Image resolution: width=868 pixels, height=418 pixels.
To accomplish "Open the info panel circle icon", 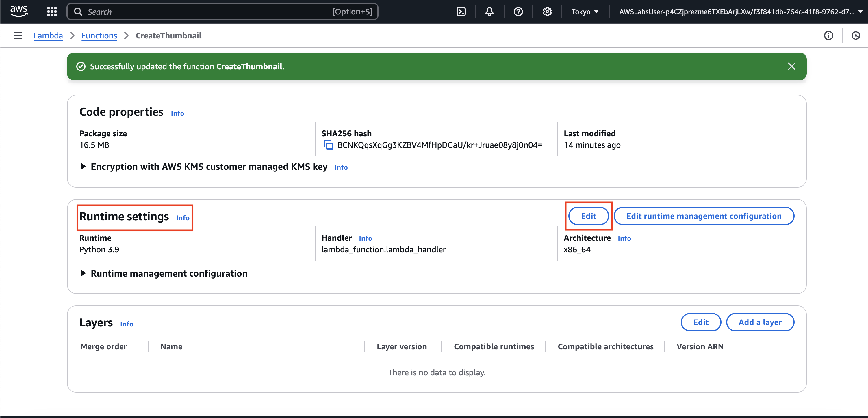I will coord(828,36).
